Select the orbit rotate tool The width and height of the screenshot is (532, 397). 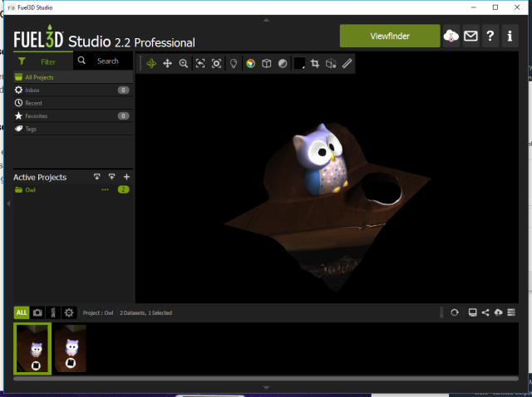(151, 63)
